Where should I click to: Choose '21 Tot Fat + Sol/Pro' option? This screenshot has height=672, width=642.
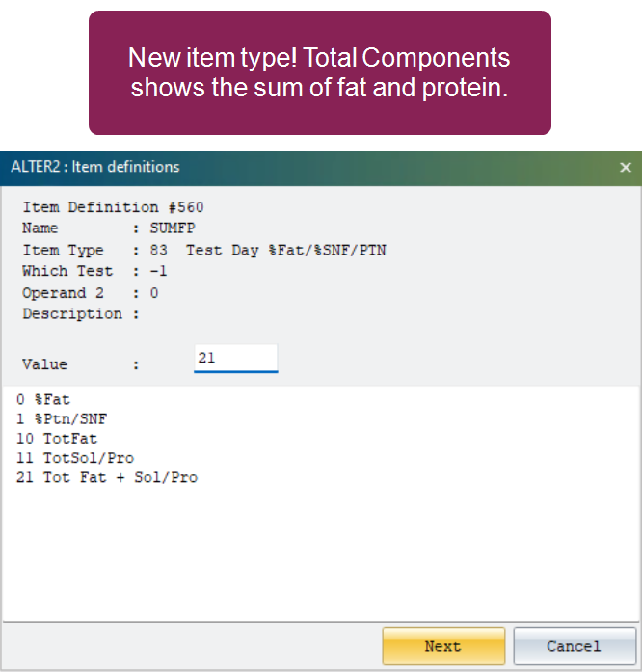(x=107, y=477)
